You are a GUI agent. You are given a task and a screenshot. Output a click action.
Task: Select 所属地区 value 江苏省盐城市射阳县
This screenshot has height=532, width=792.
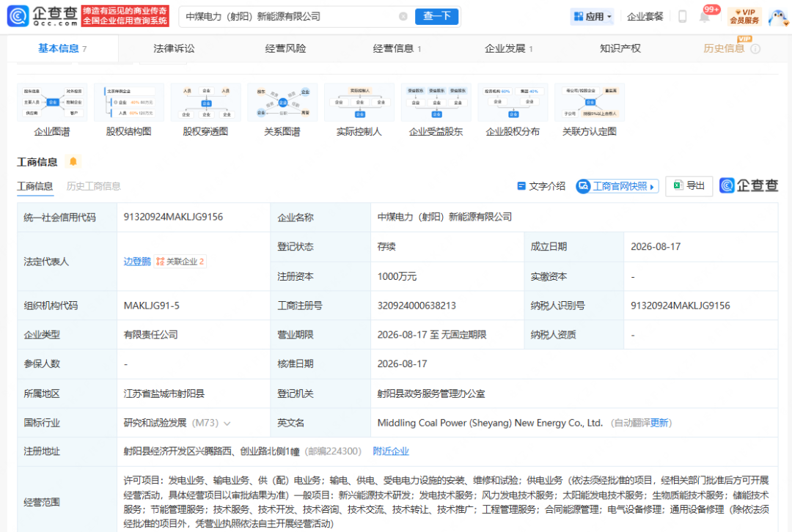[x=164, y=394]
